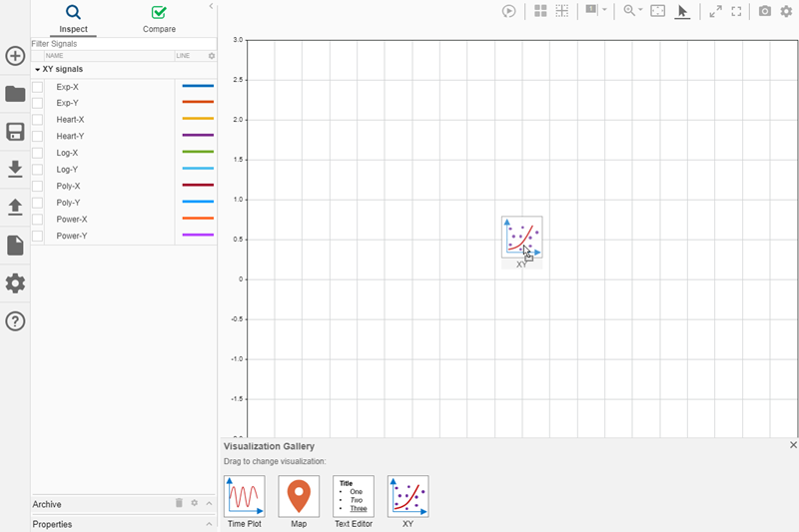Click the Power-Y purple line swatch
799x532 pixels.
(x=198, y=235)
